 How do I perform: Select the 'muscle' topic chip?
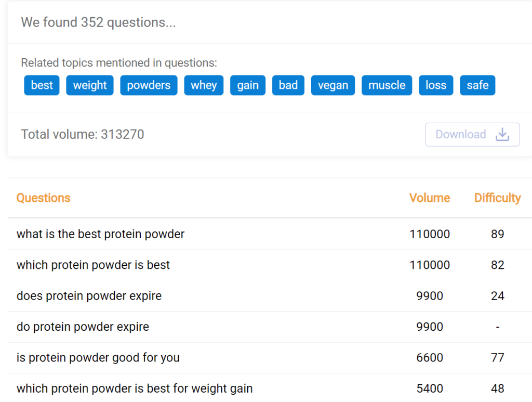387,85
